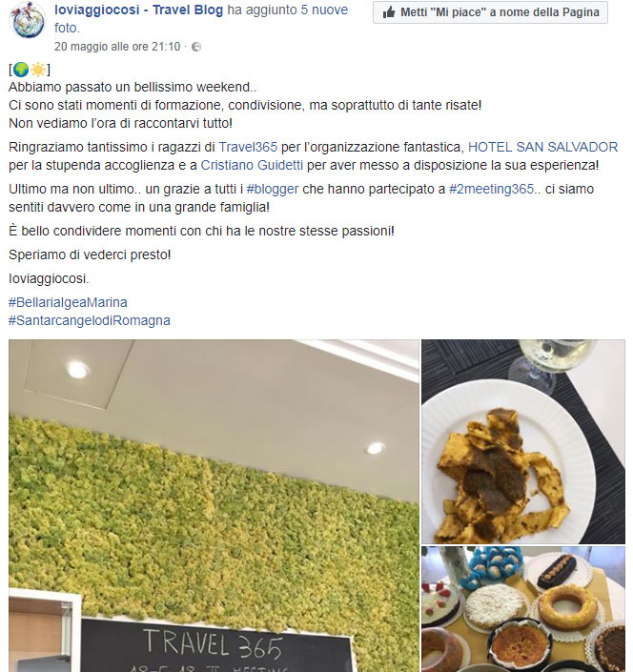Open the post timestamp 20 maggio alle ore 21:10
The width and height of the screenshot is (633, 672).
[117, 47]
